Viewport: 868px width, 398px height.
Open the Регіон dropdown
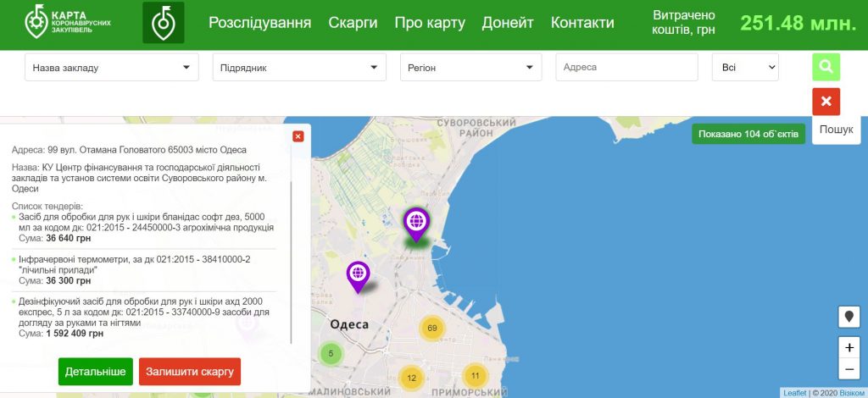pyautogui.click(x=470, y=68)
